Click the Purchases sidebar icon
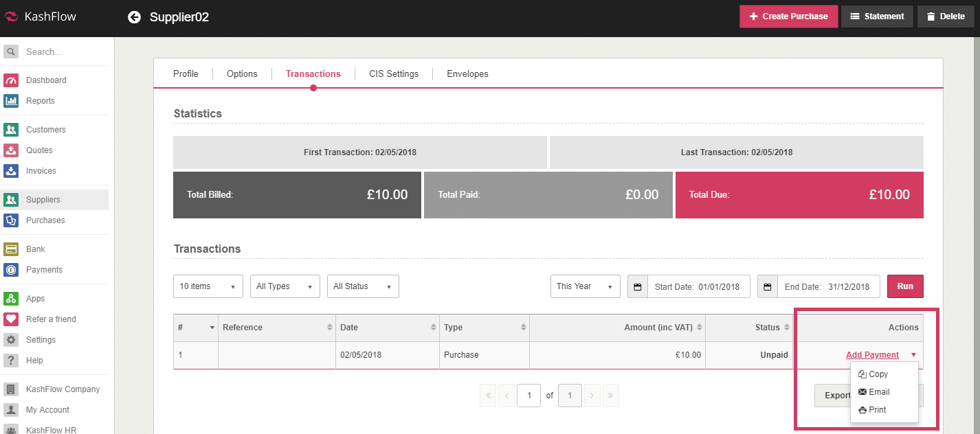The width and height of the screenshot is (980, 434). (11, 220)
